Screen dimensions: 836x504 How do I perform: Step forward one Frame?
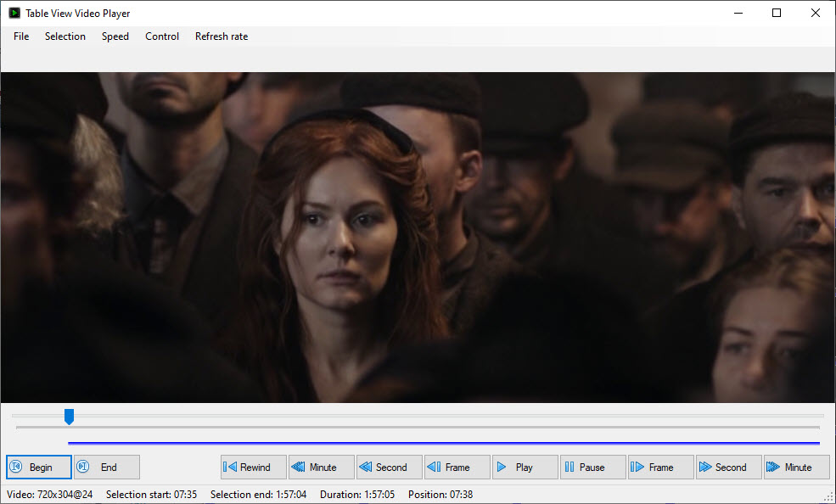tap(660, 468)
